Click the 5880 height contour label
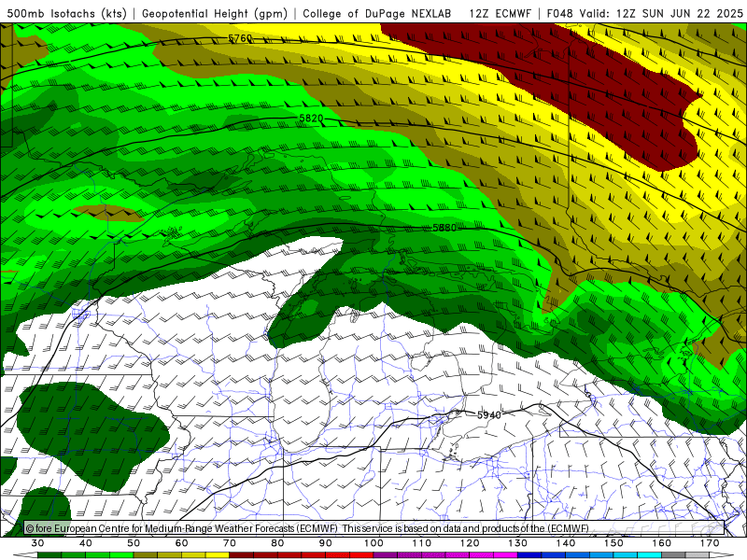 click(444, 228)
